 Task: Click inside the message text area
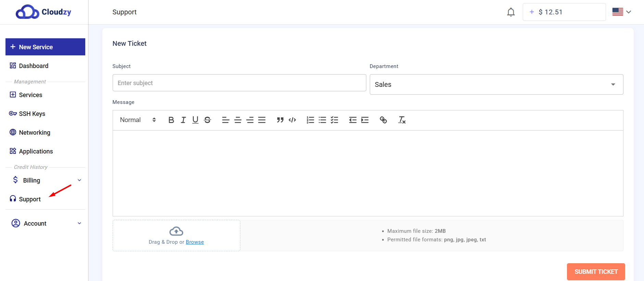pyautogui.click(x=368, y=173)
